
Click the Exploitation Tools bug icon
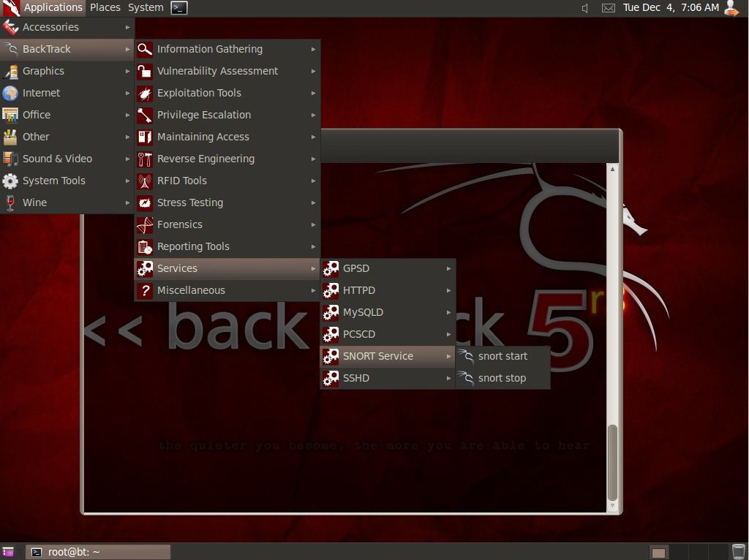145,93
